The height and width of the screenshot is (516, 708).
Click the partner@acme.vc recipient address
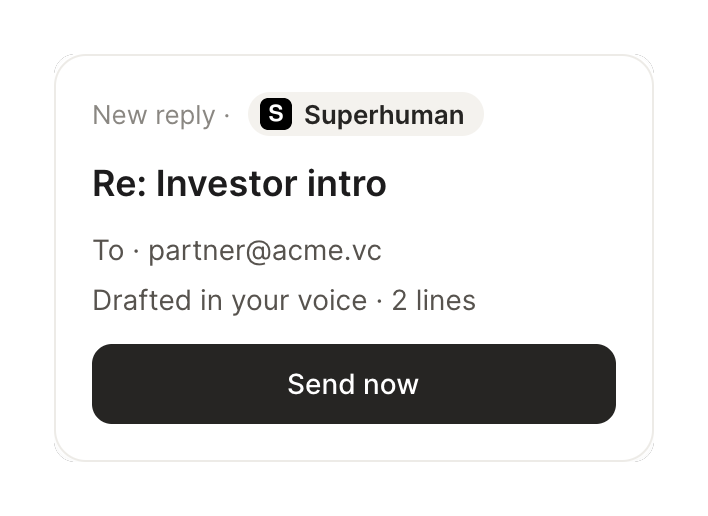tap(265, 251)
